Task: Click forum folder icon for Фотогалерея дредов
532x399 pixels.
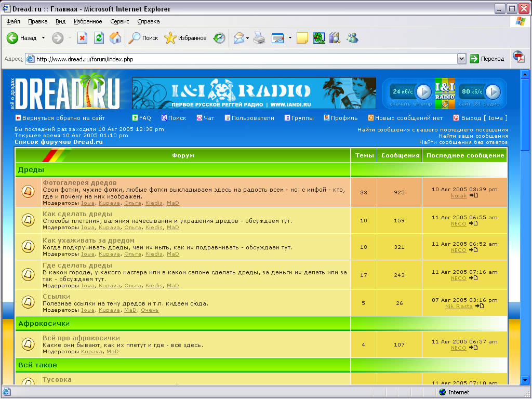Action: pos(28,192)
